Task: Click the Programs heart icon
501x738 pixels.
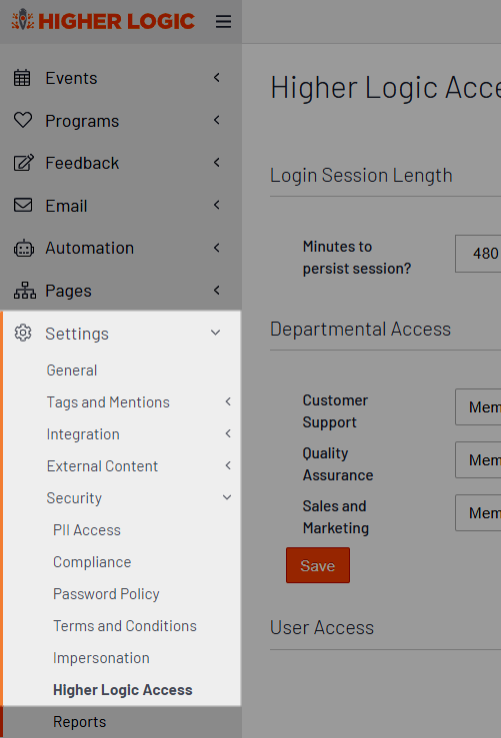Action: (23, 120)
